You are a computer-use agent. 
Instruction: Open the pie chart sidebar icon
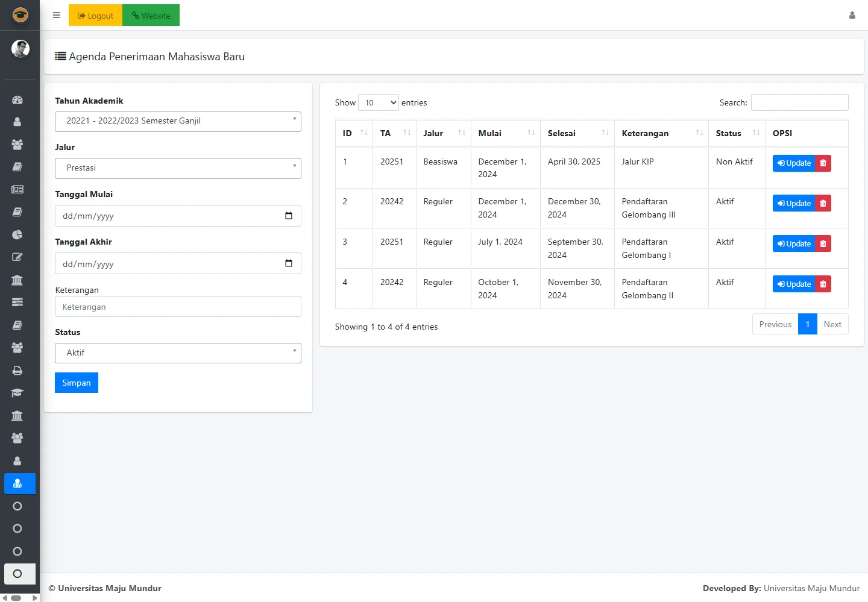click(x=17, y=234)
